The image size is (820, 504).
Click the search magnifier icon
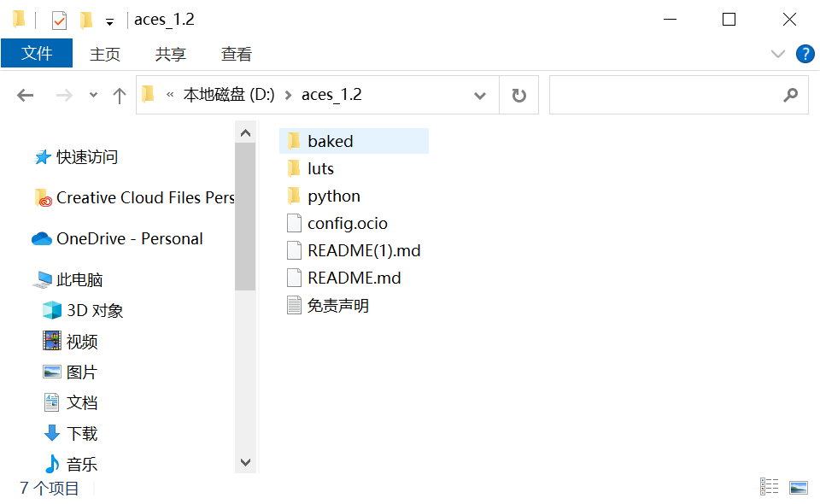790,95
